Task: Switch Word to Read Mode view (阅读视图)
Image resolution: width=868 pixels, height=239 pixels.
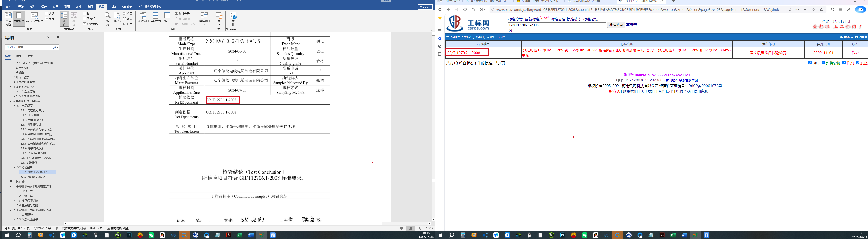Action: coord(8,19)
